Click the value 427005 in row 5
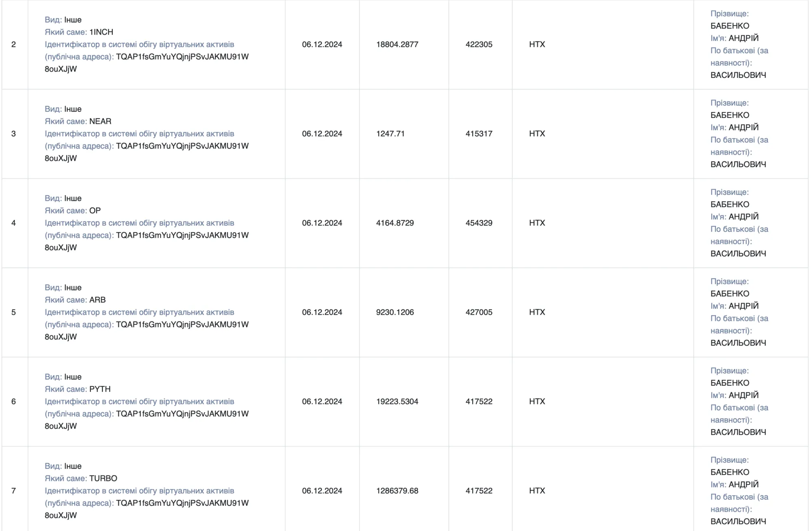812x531 pixels. [x=479, y=312]
